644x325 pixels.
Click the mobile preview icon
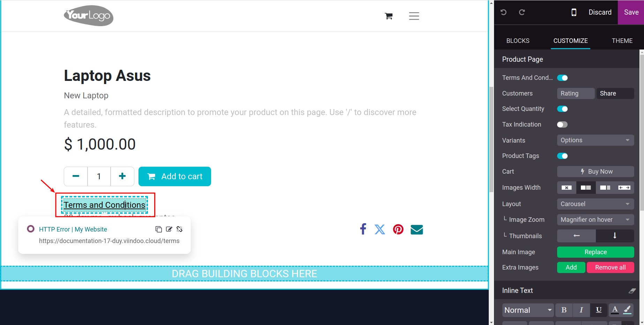coord(574,12)
